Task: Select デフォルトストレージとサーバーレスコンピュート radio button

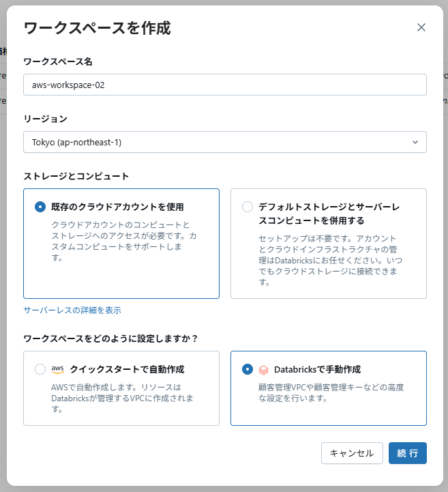Action: [248, 207]
